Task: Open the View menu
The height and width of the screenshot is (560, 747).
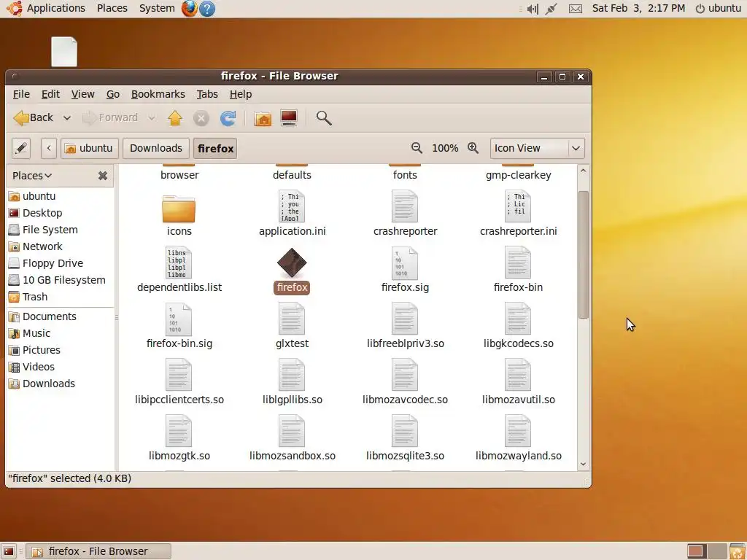Action: point(83,94)
